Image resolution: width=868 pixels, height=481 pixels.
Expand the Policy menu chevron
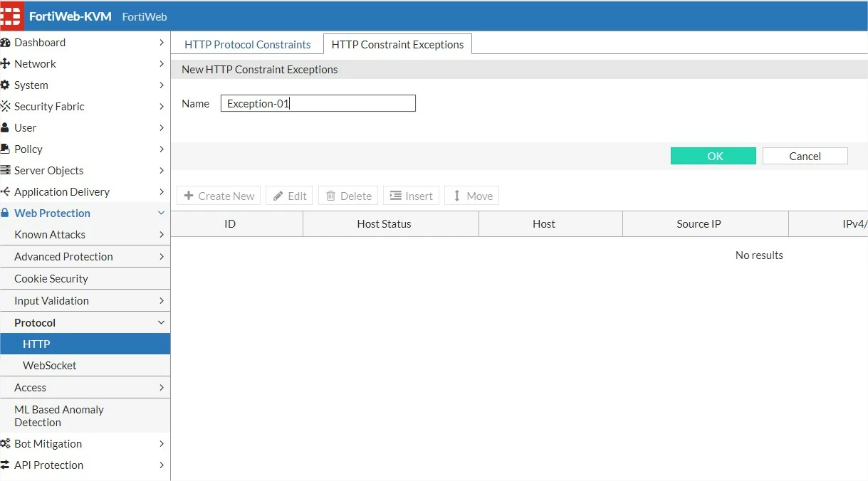(162, 149)
